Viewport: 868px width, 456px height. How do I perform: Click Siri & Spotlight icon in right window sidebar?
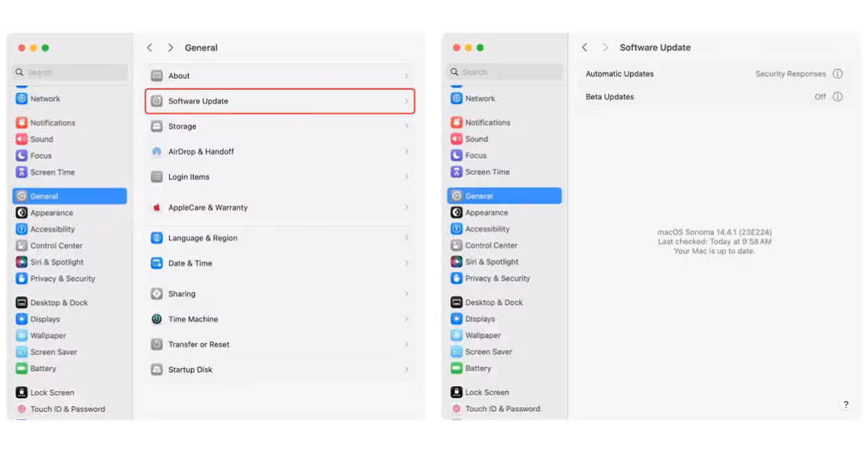pos(456,262)
